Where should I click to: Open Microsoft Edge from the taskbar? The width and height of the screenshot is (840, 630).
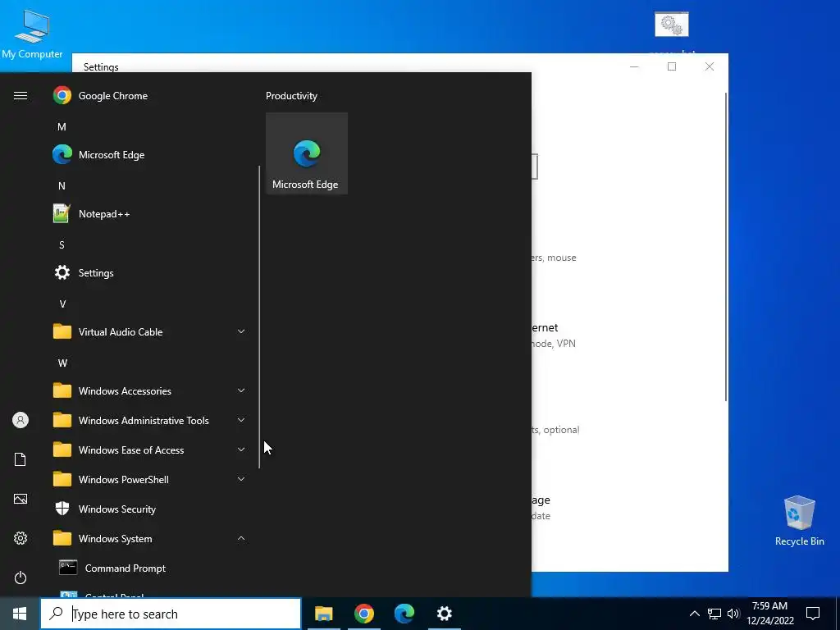click(x=404, y=614)
